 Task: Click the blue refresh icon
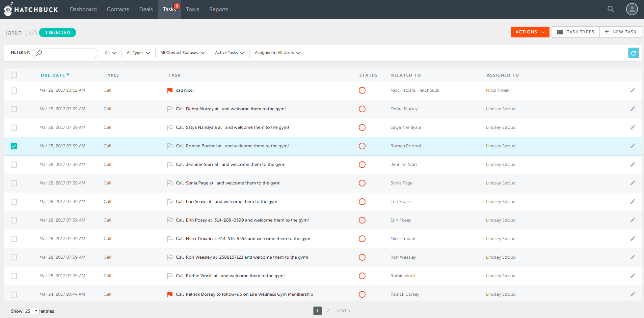coord(633,53)
